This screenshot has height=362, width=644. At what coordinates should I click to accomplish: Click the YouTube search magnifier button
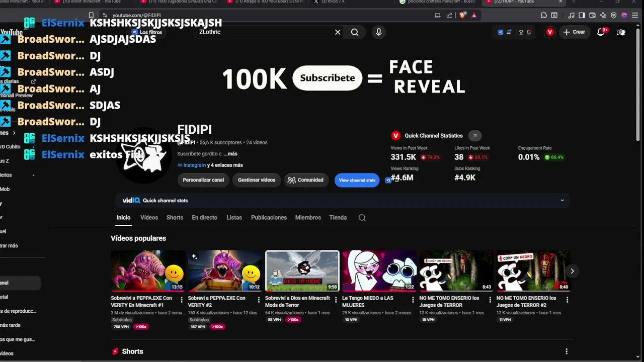pyautogui.click(x=355, y=32)
